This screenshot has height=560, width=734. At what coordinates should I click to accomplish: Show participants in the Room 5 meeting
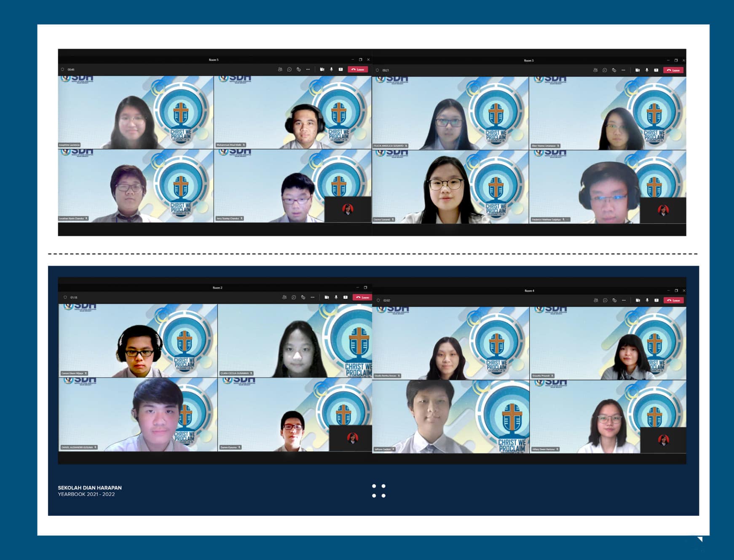tap(280, 70)
